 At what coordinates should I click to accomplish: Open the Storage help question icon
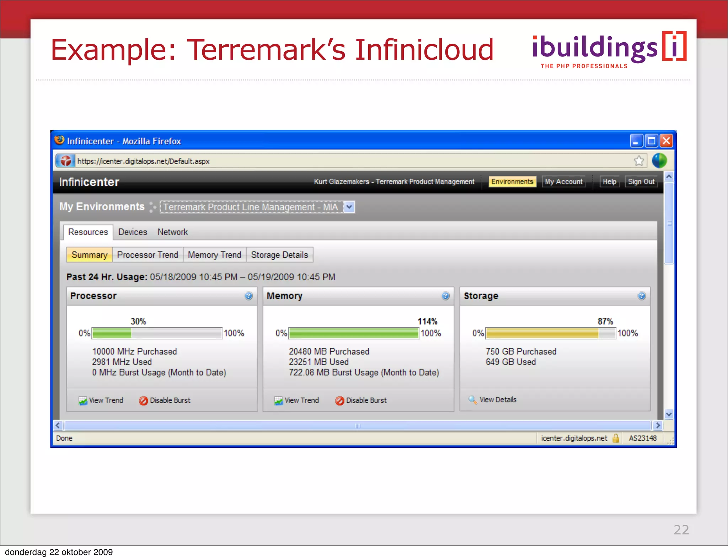[x=642, y=296]
